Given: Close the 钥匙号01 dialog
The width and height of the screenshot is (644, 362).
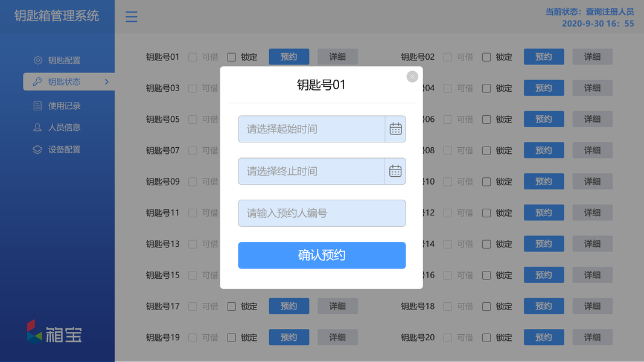Looking at the screenshot, I should click(412, 77).
